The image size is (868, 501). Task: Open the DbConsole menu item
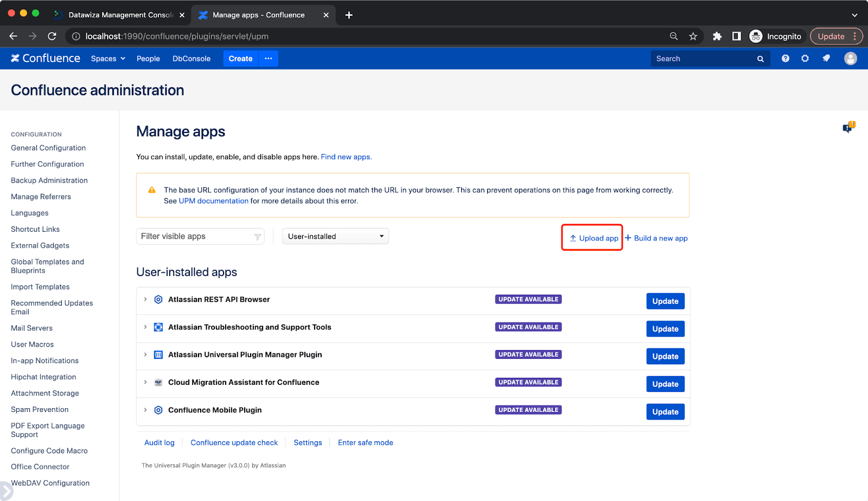point(192,59)
